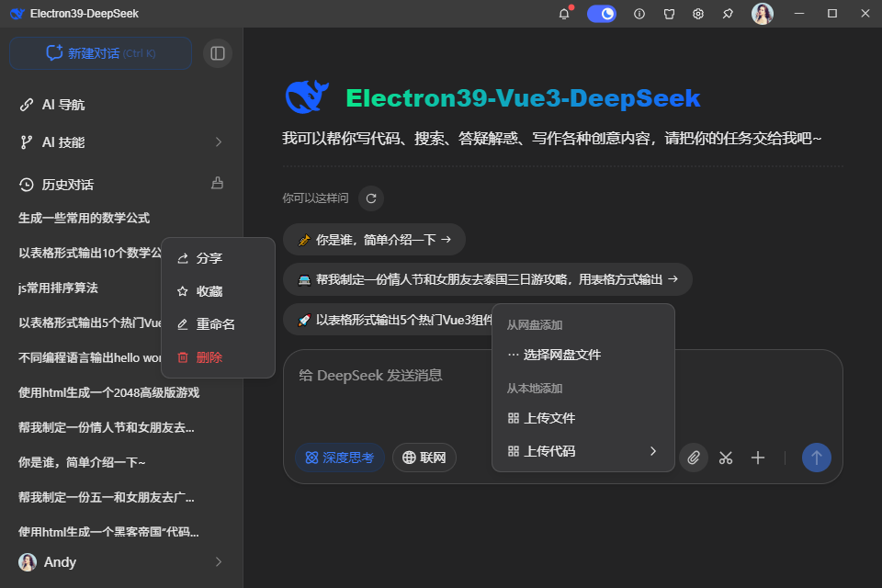This screenshot has height=588, width=882.
Task: Click the 你是谁，简单介绍一下 suggestion
Action: (x=374, y=240)
